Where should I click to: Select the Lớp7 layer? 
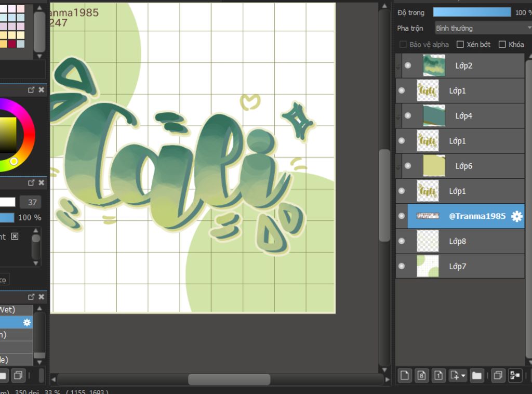point(460,267)
